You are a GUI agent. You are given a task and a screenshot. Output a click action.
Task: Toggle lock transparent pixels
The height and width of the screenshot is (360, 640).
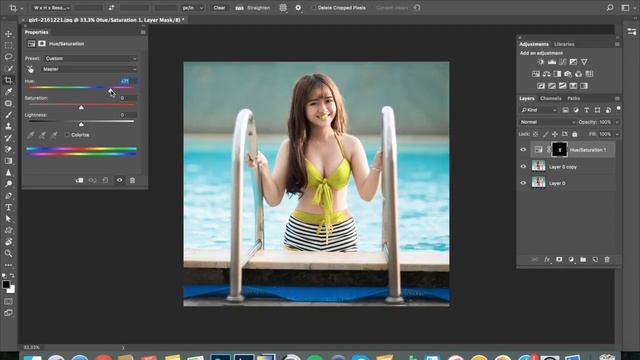(x=536, y=134)
